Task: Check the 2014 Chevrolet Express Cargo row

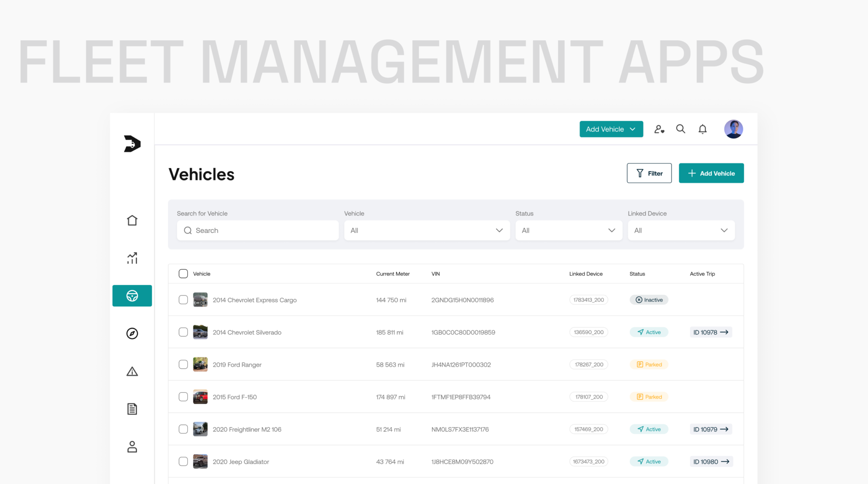Action: coord(183,300)
